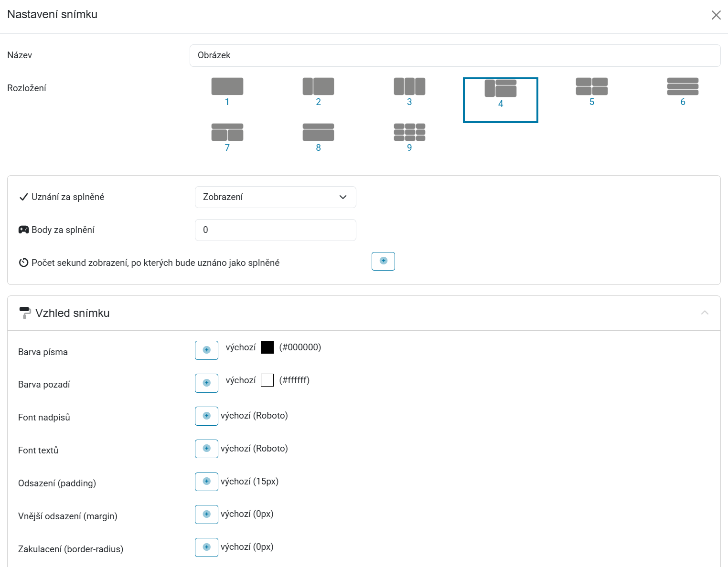Choose layout 5 four-grid icon
The width and height of the screenshot is (728, 567).
[592, 86]
